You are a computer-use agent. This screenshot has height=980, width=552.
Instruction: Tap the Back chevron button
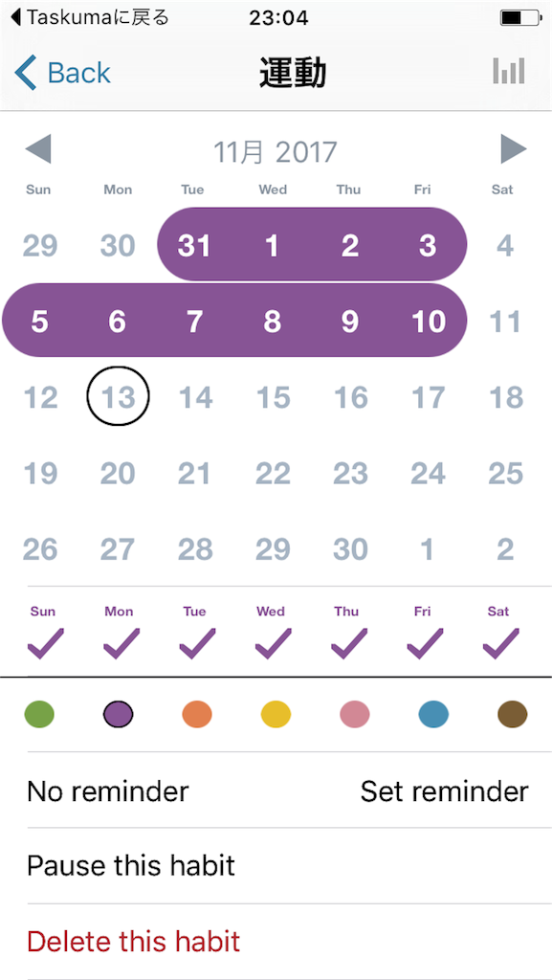(x=62, y=73)
